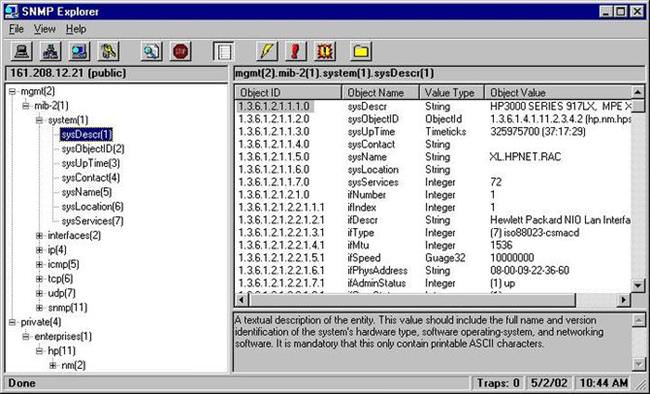Toggle the list pane toolbar button
Viewport: 650px width, 394px height.
point(224,51)
